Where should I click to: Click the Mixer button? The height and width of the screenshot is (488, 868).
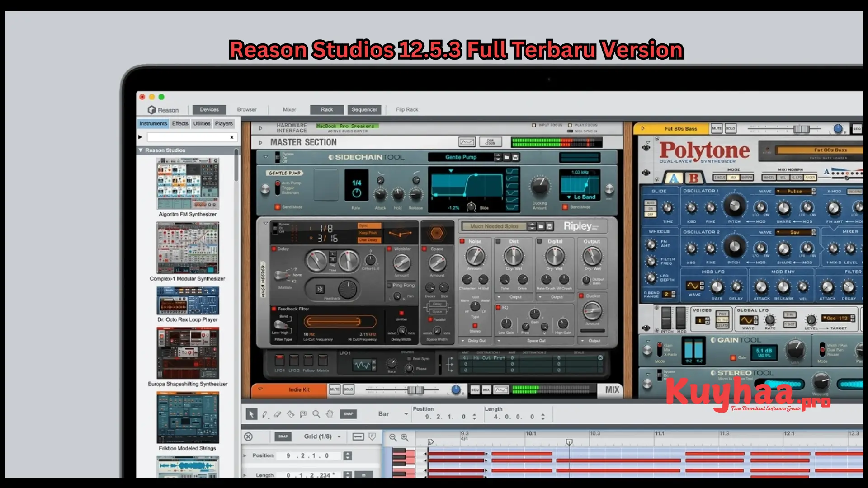tap(289, 109)
